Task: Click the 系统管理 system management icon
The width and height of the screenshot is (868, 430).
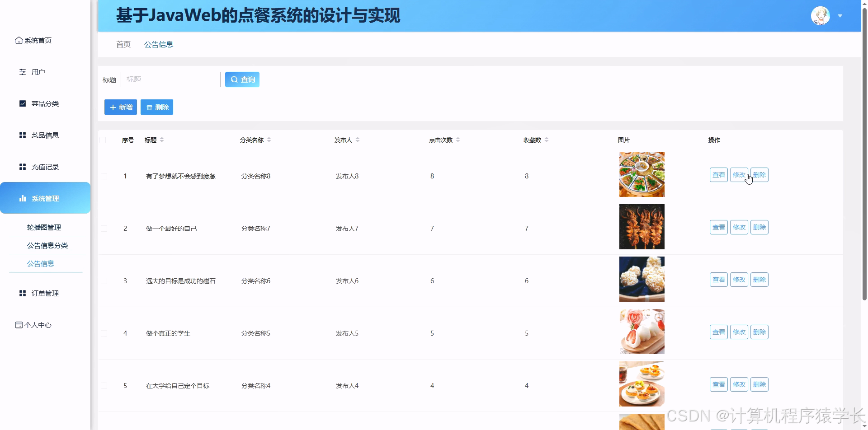Action: (23, 198)
